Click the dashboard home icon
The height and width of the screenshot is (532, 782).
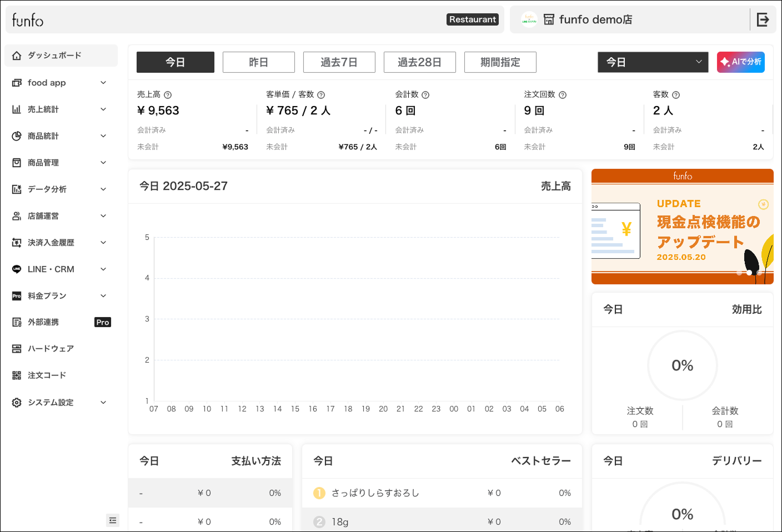pyautogui.click(x=17, y=56)
